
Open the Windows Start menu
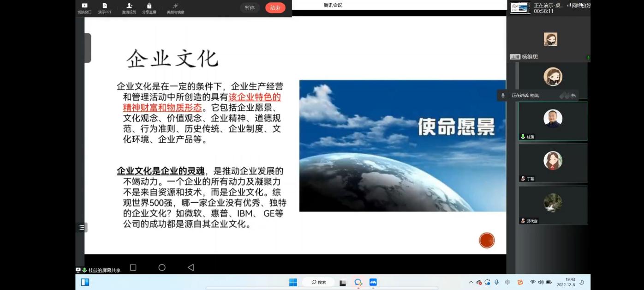293,282
